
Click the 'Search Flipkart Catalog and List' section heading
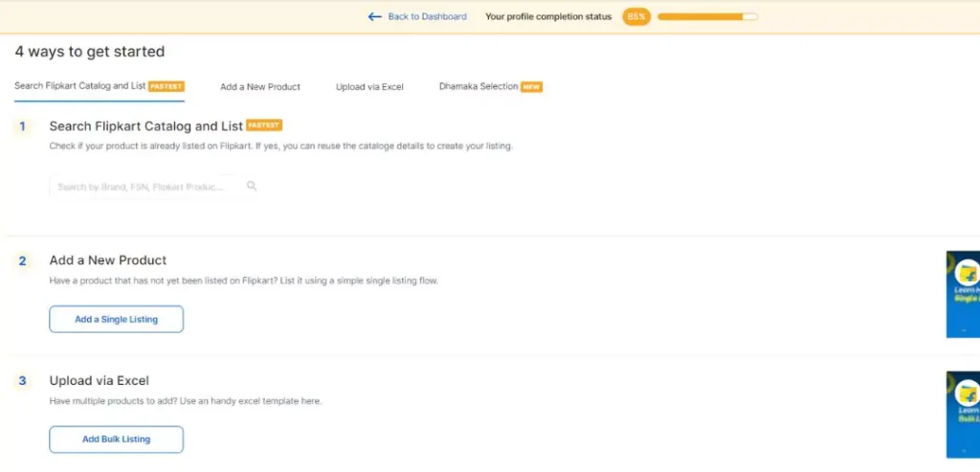pos(146,125)
